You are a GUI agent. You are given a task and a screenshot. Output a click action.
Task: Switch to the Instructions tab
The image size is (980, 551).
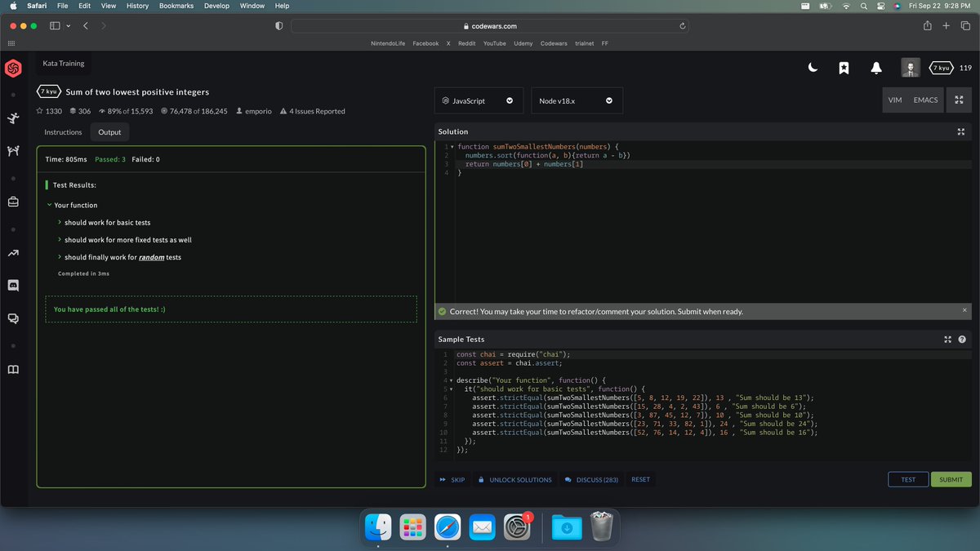point(63,132)
